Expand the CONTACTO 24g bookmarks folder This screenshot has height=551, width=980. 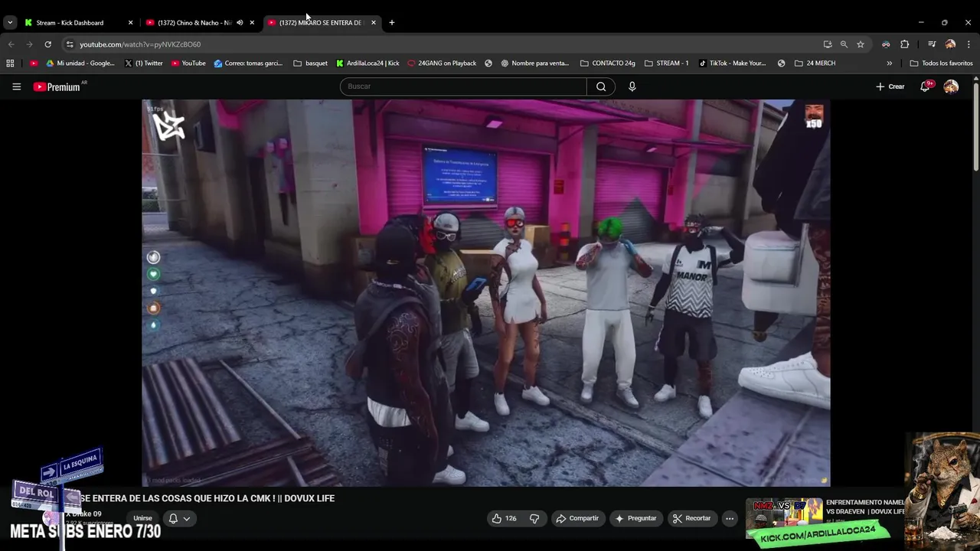[608, 64]
